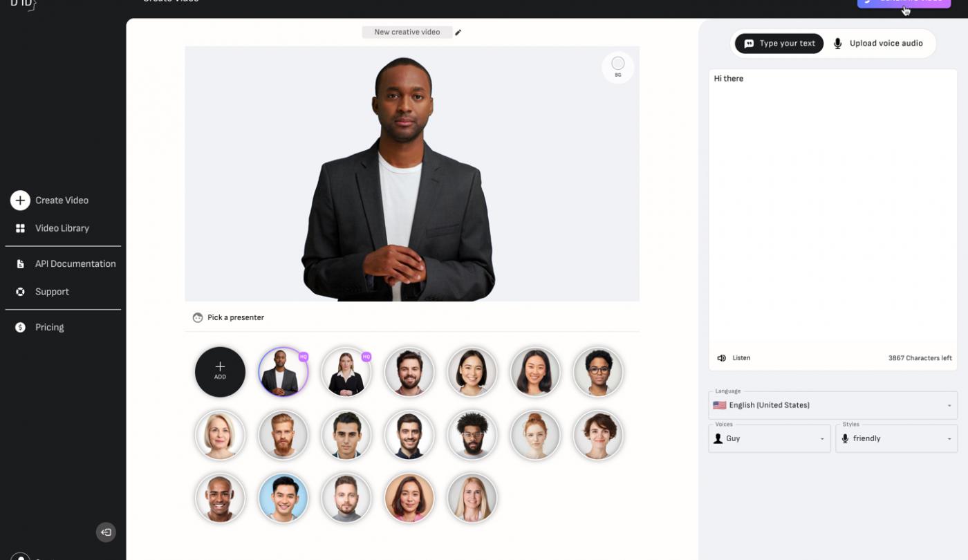
Task: Expand the Styles dropdown showing friendly
Action: (x=896, y=438)
